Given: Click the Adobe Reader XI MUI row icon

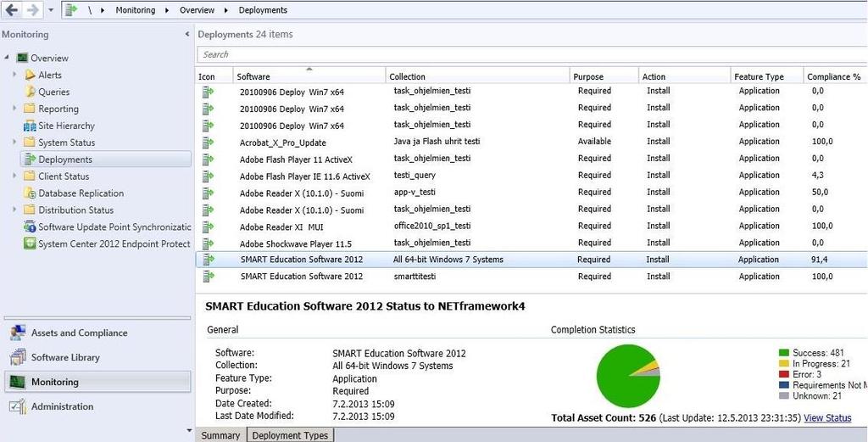Looking at the screenshot, I should [x=208, y=227].
